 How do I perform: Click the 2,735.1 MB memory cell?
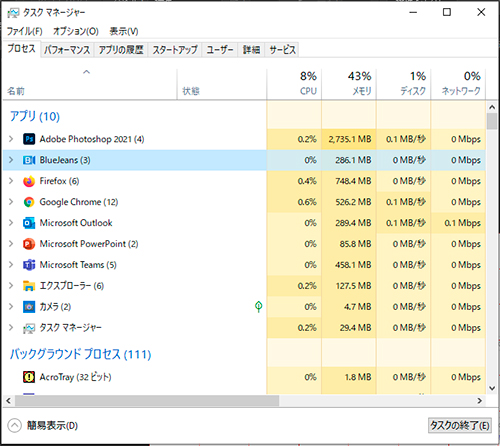350,139
